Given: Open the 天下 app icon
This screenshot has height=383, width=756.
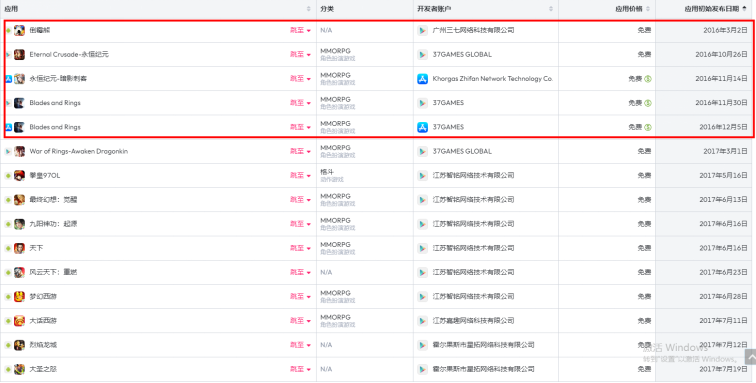Looking at the screenshot, I should click(19, 248).
